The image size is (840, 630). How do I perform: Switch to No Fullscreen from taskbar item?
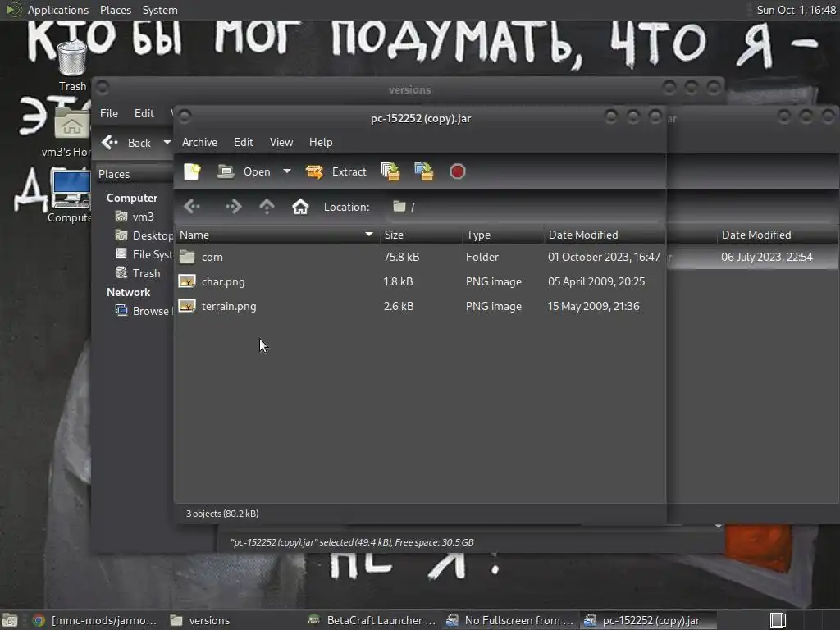click(510, 620)
